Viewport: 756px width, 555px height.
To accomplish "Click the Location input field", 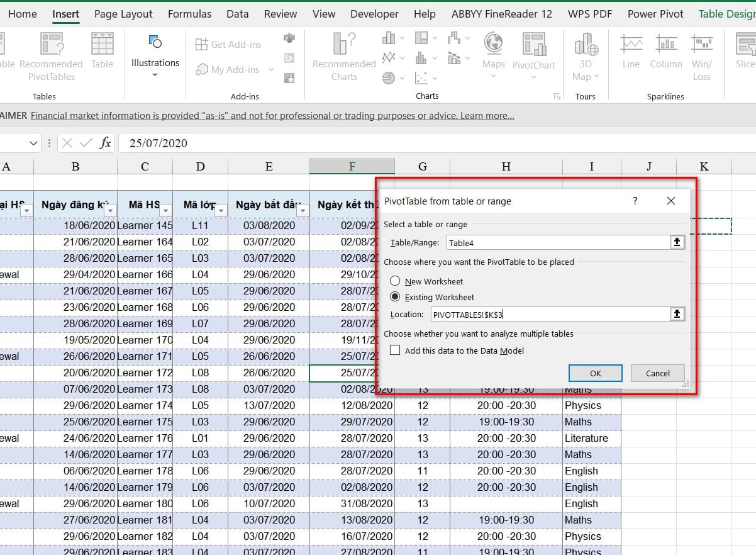I will pos(550,314).
